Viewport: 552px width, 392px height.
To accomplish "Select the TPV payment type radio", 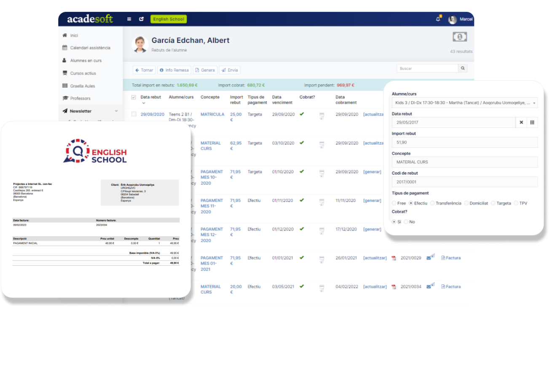I will point(516,203).
